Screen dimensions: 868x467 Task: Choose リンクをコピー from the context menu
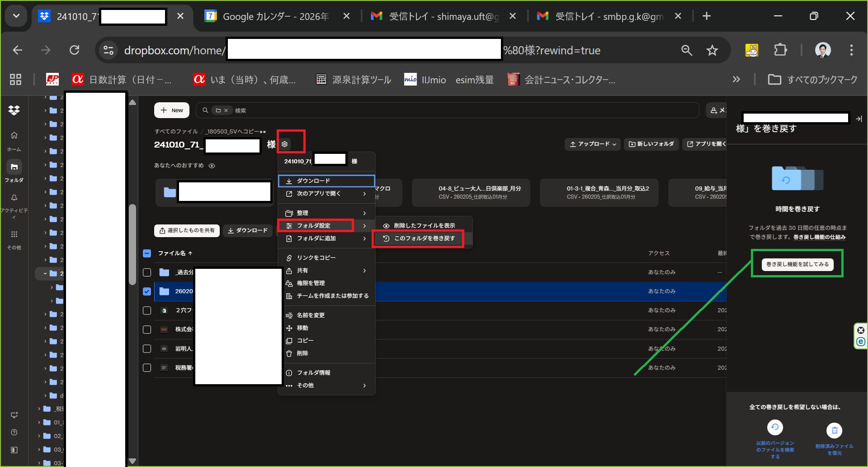(316, 258)
